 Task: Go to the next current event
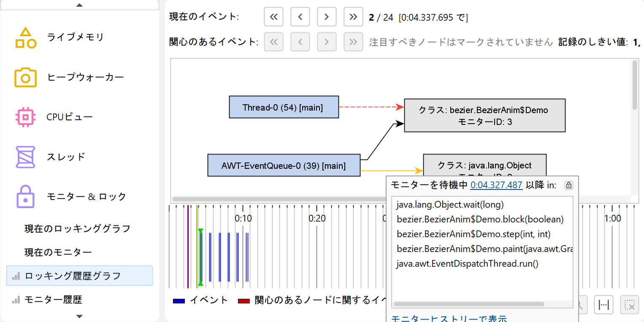tap(326, 17)
